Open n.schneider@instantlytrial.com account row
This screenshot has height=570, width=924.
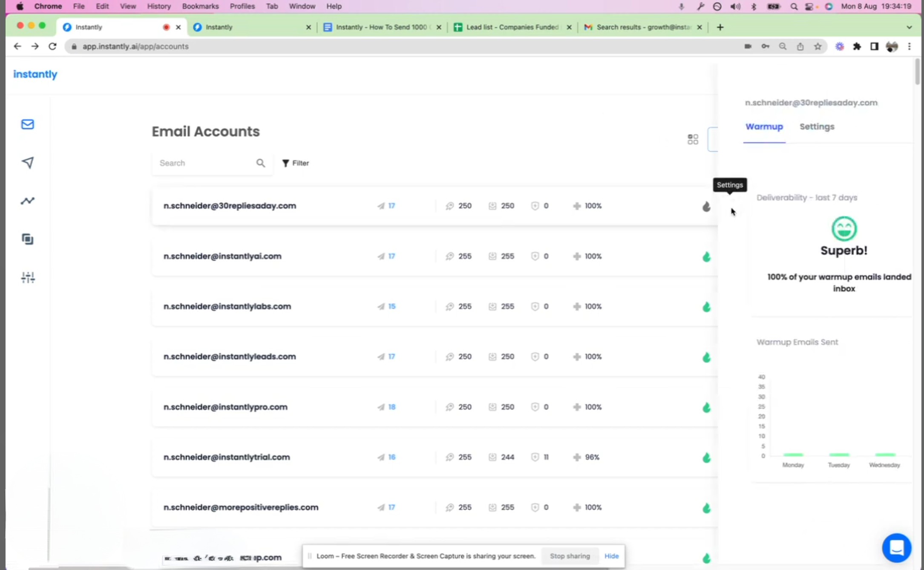435,457
